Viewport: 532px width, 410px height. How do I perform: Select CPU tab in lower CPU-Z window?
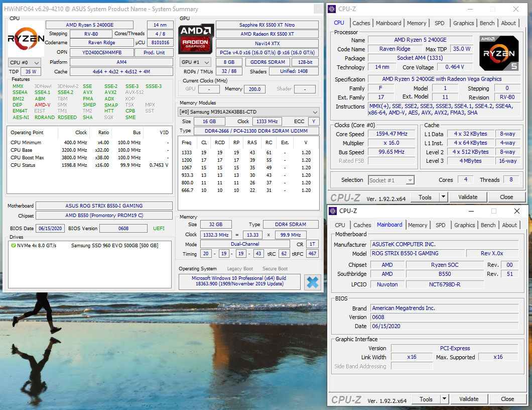click(340, 225)
